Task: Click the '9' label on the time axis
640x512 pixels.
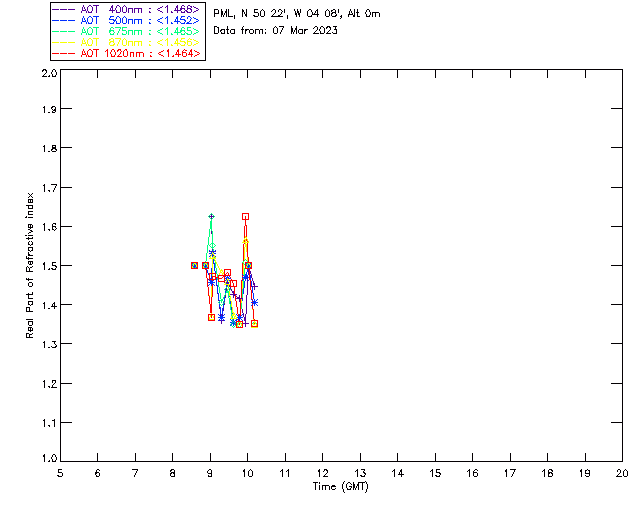Action: pos(210,473)
